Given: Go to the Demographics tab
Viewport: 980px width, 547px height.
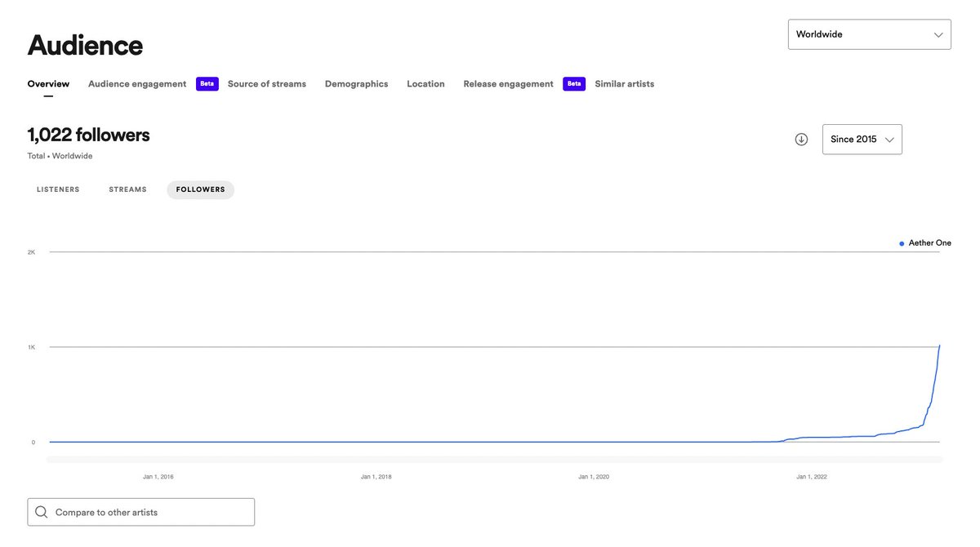Looking at the screenshot, I should click(x=357, y=84).
